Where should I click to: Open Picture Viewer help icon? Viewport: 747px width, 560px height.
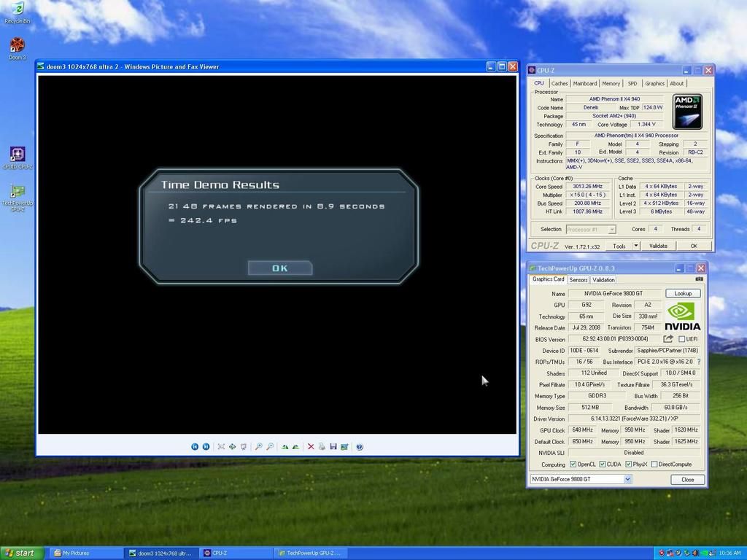tap(360, 447)
